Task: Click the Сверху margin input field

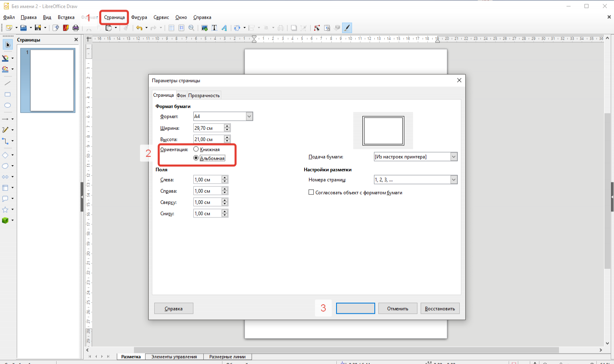Action: 207,202
